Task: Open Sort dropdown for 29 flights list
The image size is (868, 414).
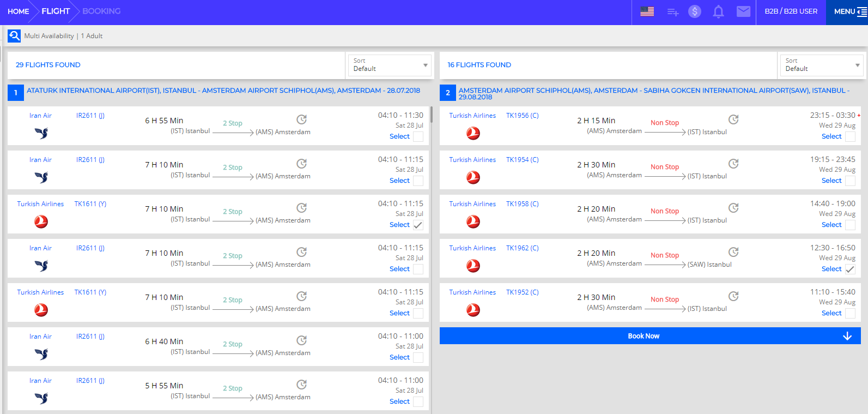Action: click(x=390, y=65)
